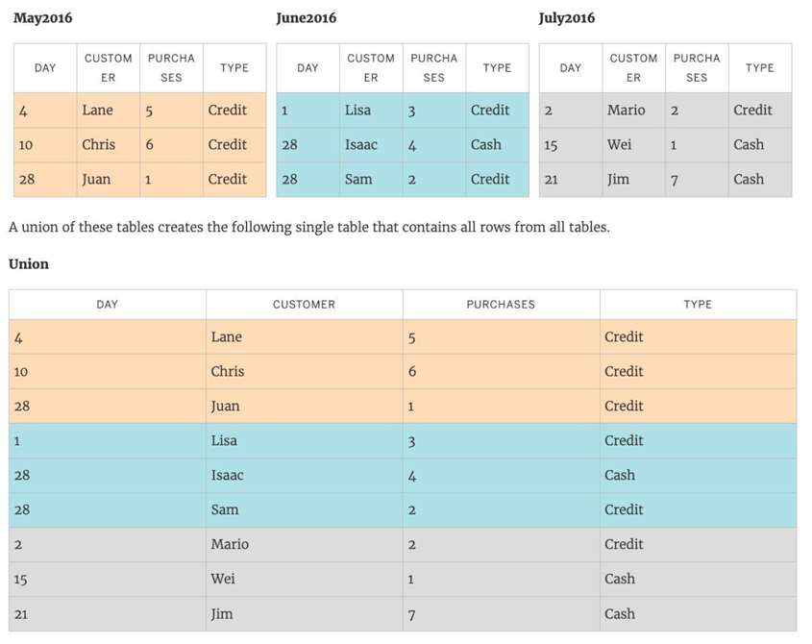Click the May2016 table title
Viewport: 812px width, 644px height.
(42, 18)
